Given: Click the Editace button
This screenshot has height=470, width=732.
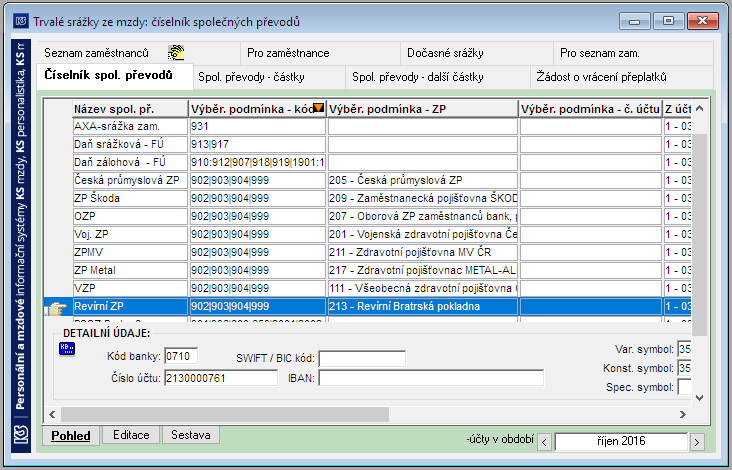Looking at the screenshot, I should pos(131,435).
